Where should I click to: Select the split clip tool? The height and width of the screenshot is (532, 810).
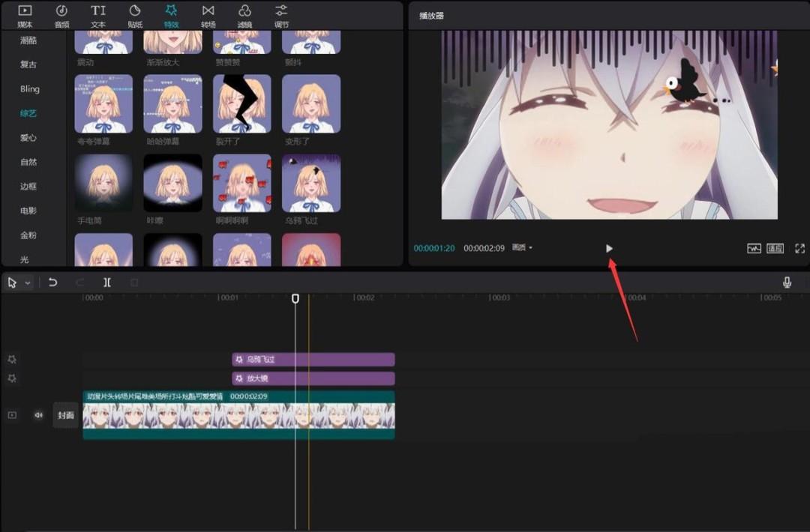(107, 282)
